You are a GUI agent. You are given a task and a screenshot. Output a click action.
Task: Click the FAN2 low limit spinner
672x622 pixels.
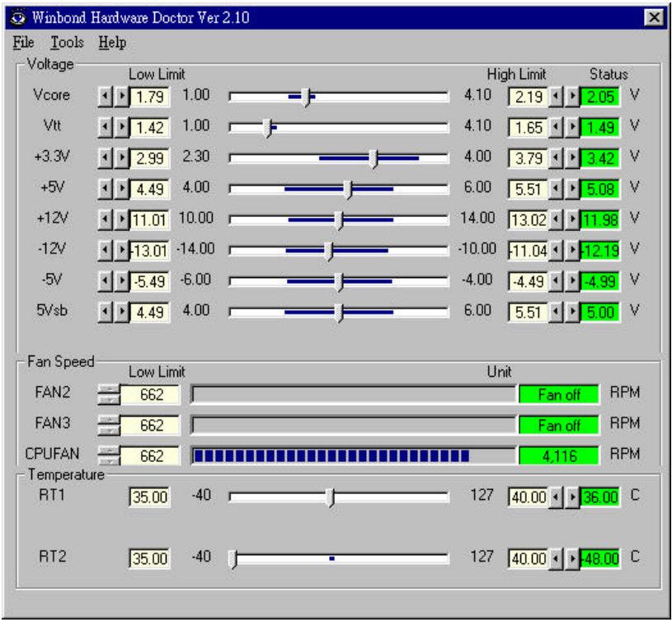coord(109,395)
